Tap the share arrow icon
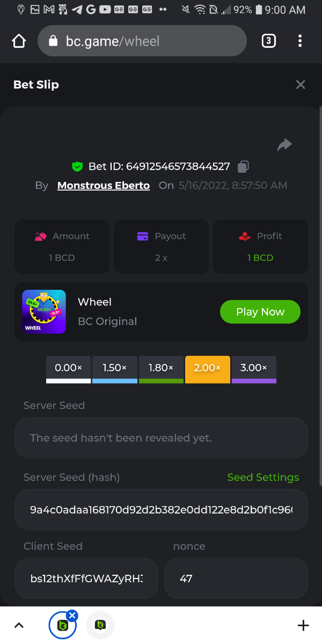 284,144
